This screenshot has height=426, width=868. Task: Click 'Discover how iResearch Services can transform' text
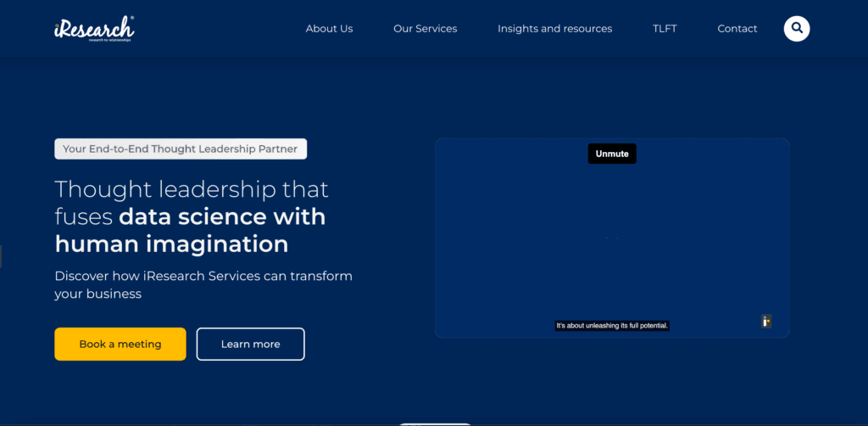point(203,276)
